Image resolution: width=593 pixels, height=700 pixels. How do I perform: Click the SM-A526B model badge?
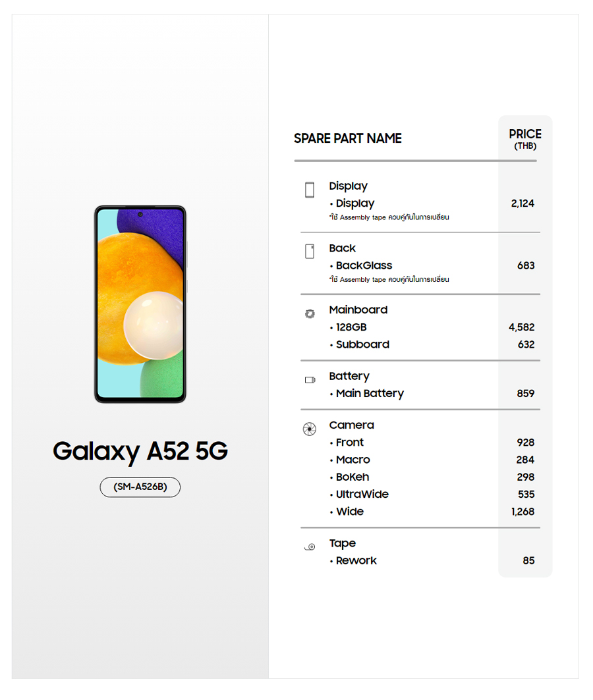(x=140, y=487)
